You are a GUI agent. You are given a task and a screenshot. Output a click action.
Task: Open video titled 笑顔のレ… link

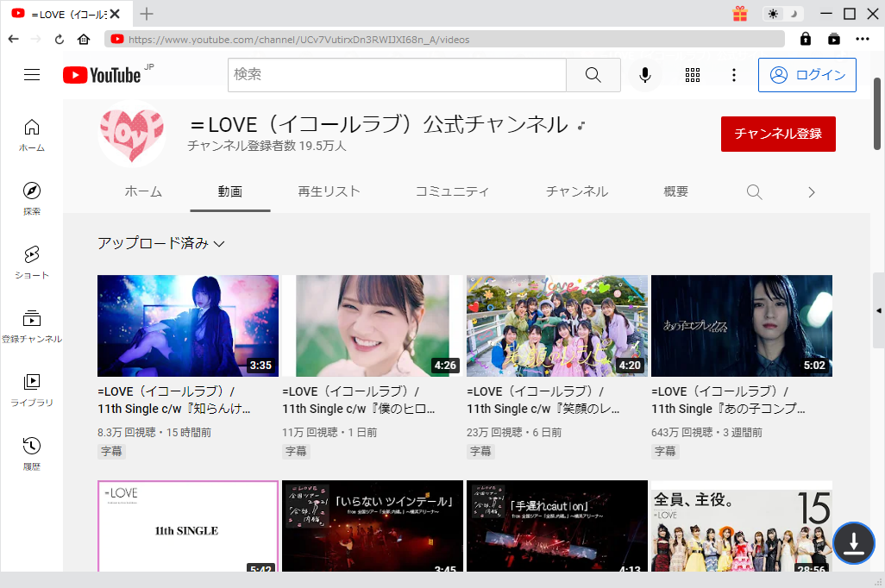[543, 400]
